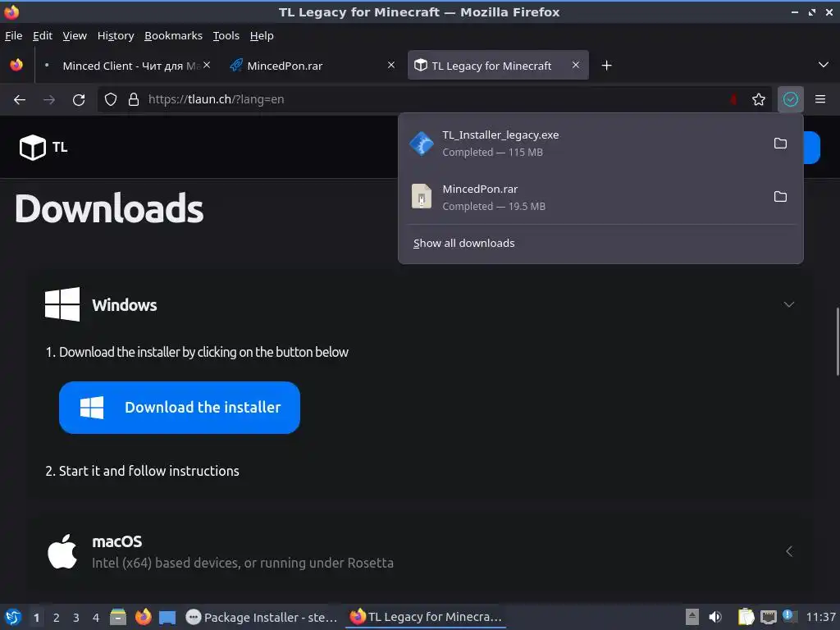
Task: Switch to MincedPon.rar tab
Action: [313, 66]
